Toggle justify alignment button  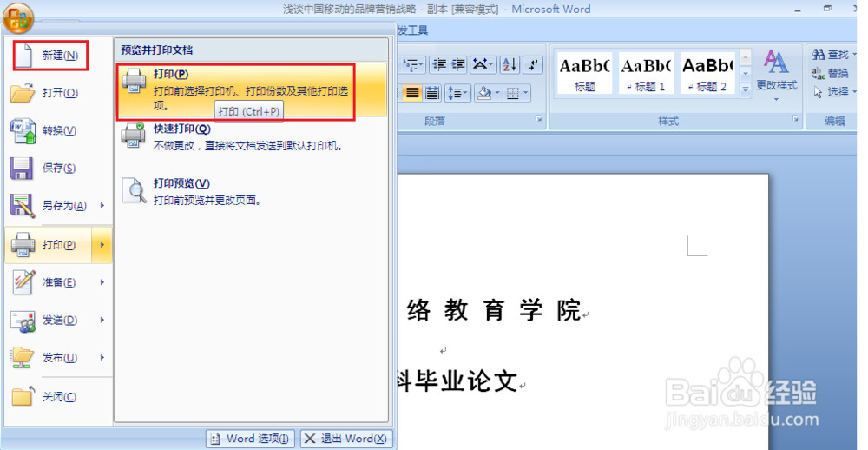[x=412, y=93]
